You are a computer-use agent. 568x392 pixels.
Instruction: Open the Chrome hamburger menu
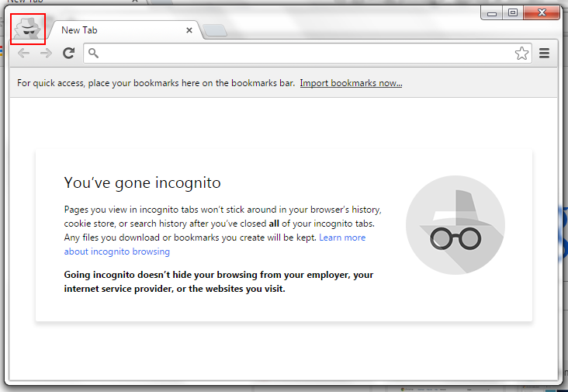coord(544,54)
